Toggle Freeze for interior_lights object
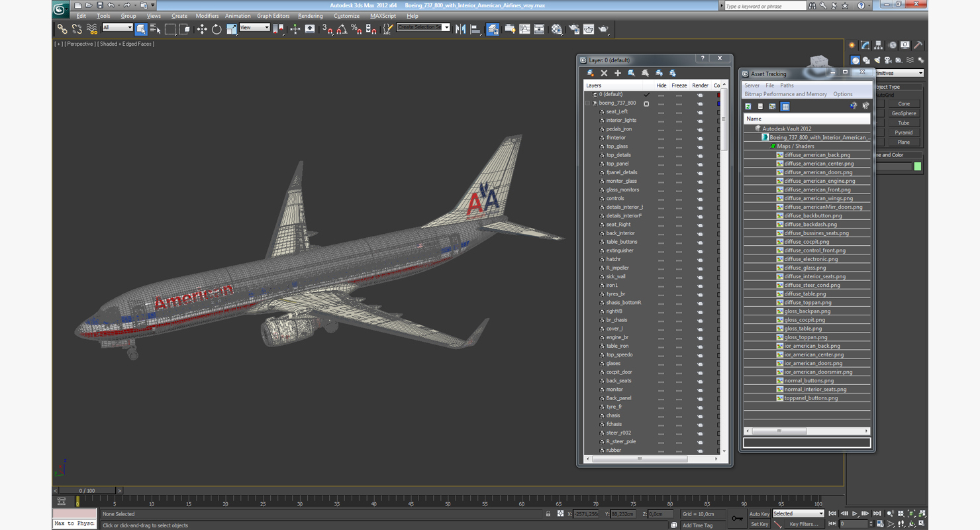The image size is (980, 530). tap(679, 121)
